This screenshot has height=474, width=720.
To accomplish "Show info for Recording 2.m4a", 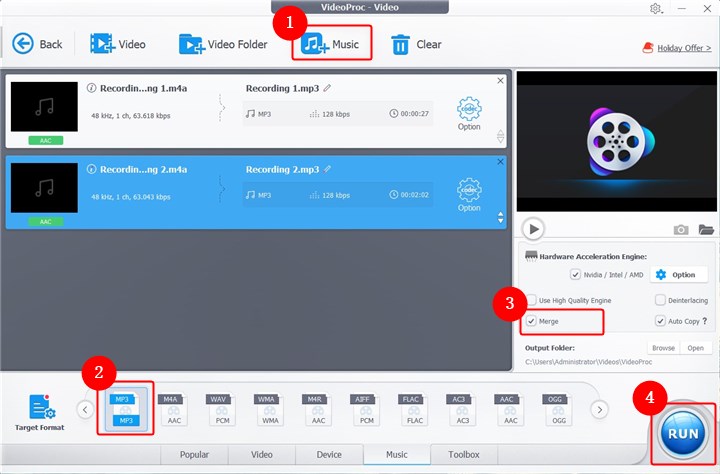I will pos(91,169).
